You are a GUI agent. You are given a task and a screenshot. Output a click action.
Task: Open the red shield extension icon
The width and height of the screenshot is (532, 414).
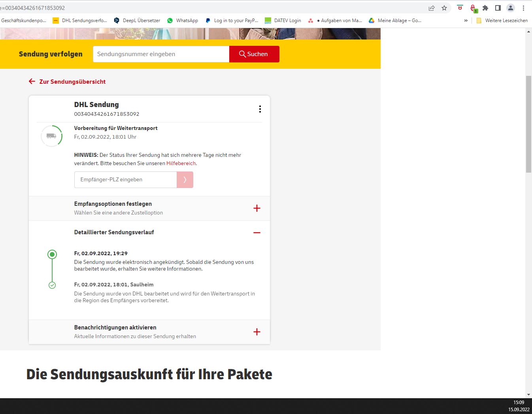point(460,8)
